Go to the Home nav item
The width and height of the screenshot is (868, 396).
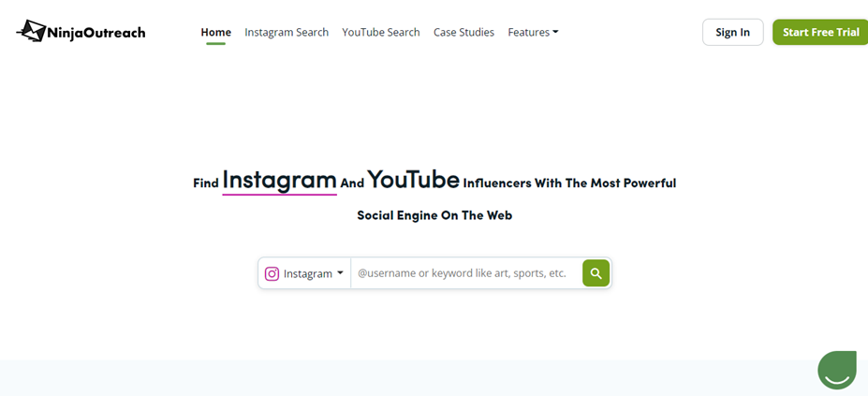pos(215,32)
